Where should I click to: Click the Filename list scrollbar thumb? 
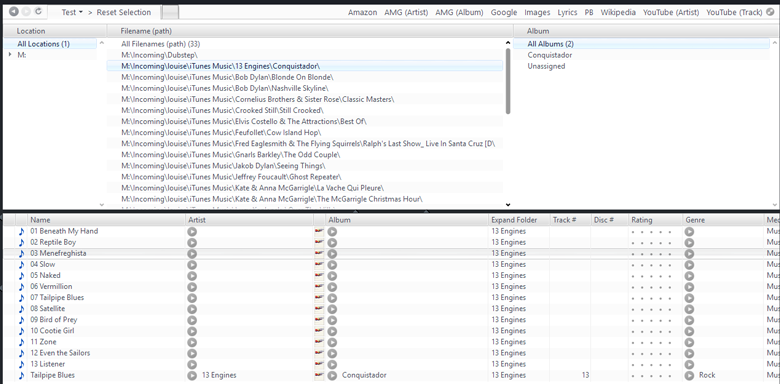pos(508,81)
